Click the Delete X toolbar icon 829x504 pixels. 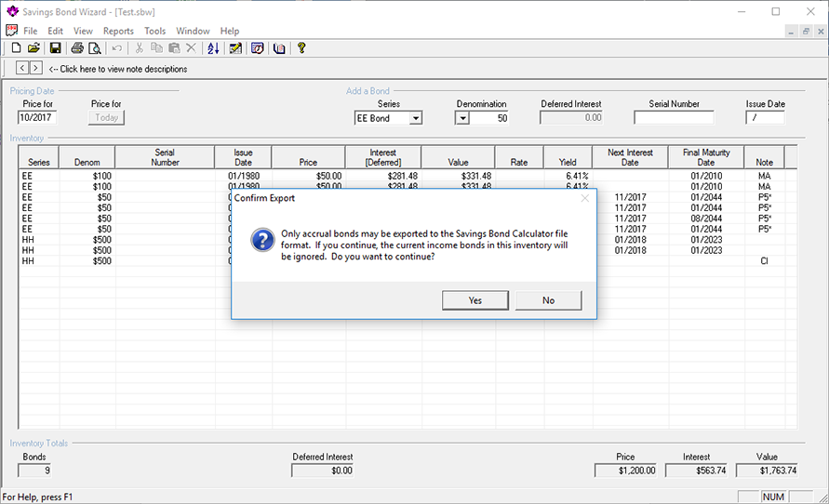click(191, 48)
